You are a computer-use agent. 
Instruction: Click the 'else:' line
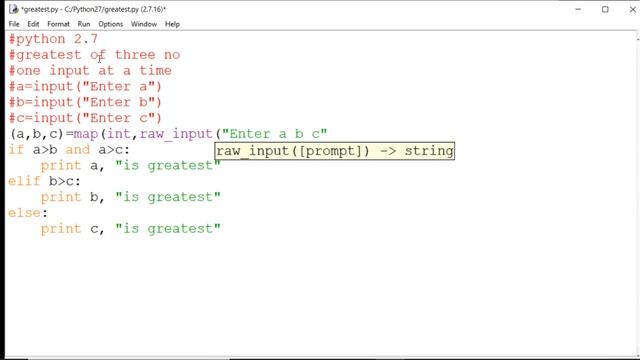(28, 213)
